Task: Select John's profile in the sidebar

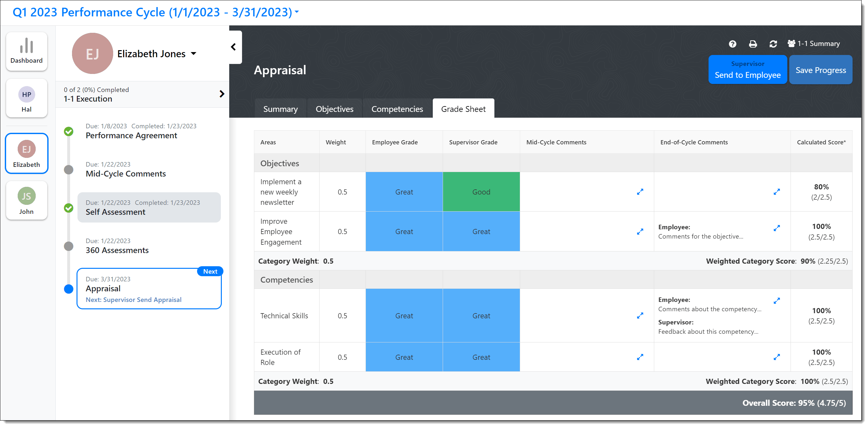Action: pos(26,200)
